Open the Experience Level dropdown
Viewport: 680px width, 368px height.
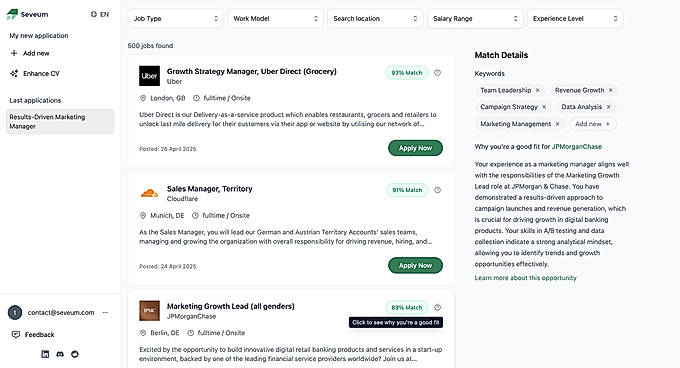[575, 19]
